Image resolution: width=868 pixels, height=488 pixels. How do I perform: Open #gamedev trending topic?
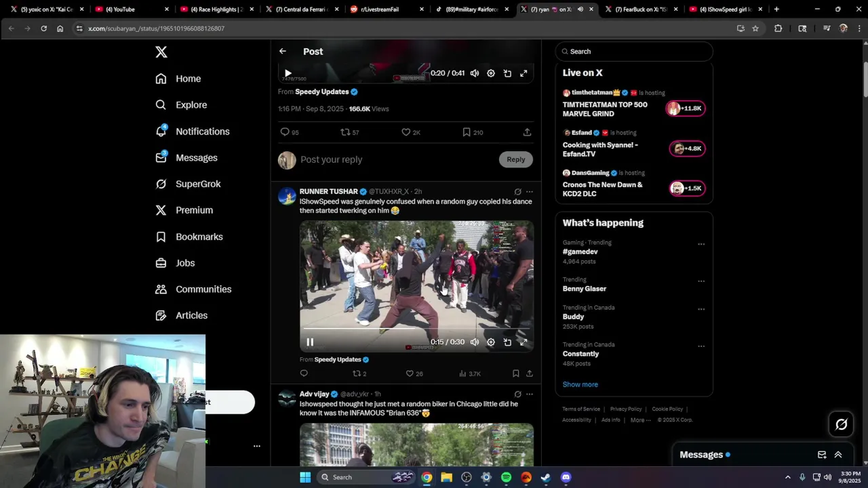coord(580,251)
